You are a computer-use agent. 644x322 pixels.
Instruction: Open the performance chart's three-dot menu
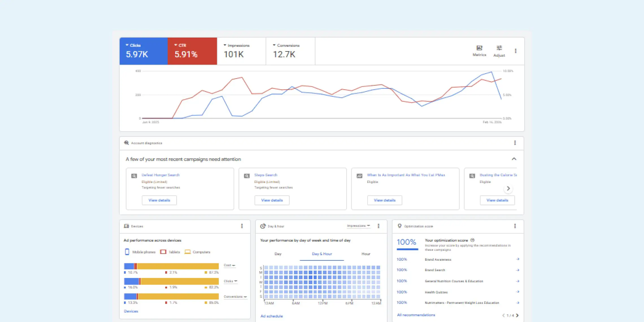point(515,51)
